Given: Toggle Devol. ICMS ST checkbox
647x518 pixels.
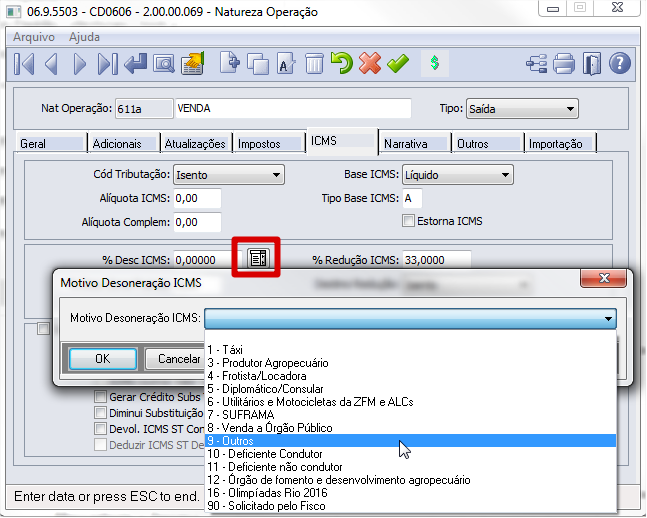Looking at the screenshot, I should (100, 429).
